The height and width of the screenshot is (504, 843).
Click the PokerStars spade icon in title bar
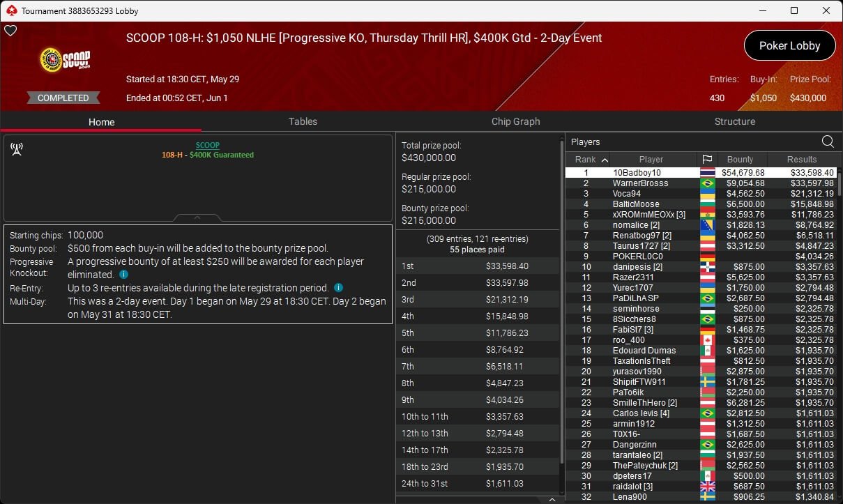[x=10, y=10]
